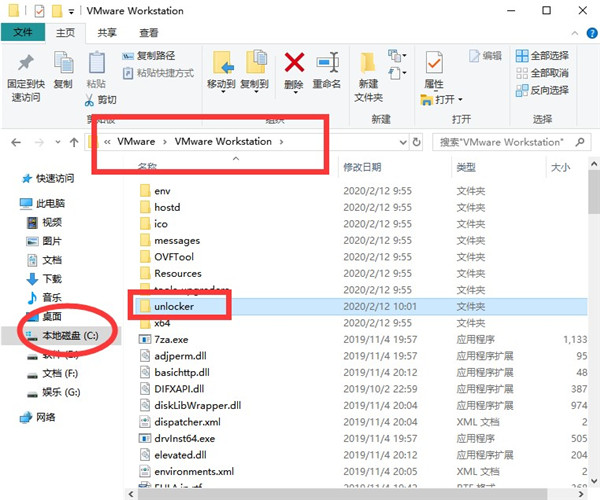
Task: Click the search VMware Workstation box
Action: click(505, 143)
